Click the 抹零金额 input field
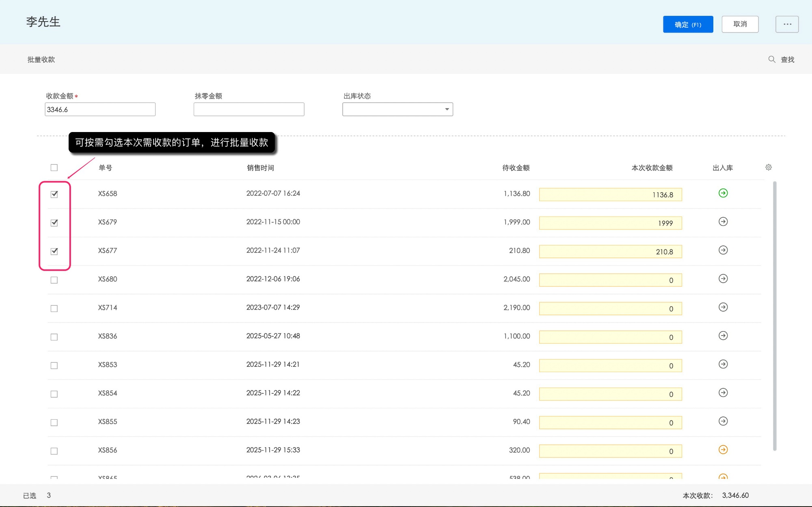 (249, 109)
